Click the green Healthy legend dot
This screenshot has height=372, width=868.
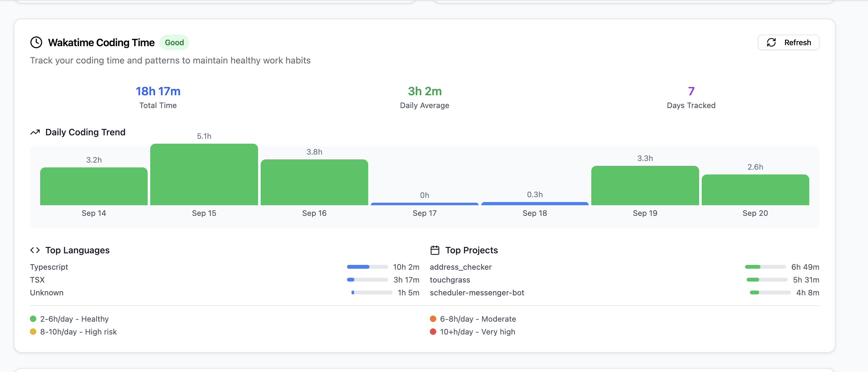click(x=33, y=318)
